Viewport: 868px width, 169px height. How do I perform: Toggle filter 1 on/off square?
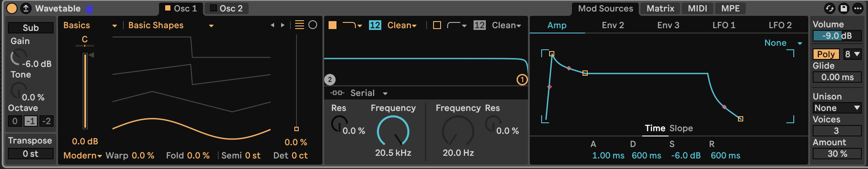[x=333, y=25]
